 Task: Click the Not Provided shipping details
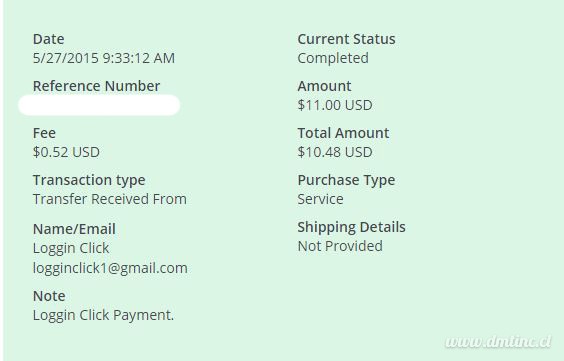340,246
